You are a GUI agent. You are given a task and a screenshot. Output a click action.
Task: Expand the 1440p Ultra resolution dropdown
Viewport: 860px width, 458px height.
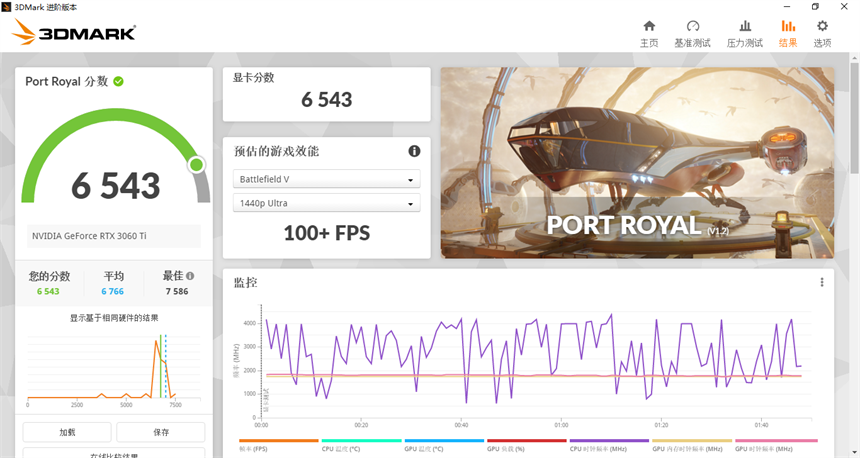point(326,203)
